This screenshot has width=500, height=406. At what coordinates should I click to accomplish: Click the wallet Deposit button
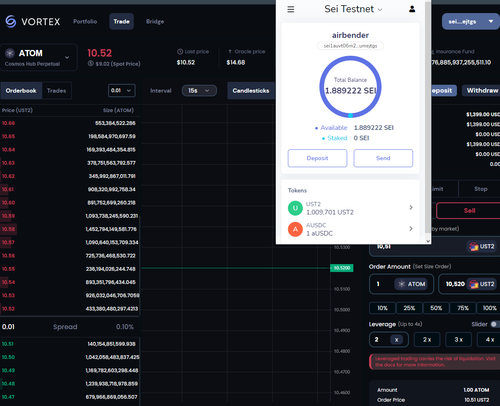click(x=317, y=158)
